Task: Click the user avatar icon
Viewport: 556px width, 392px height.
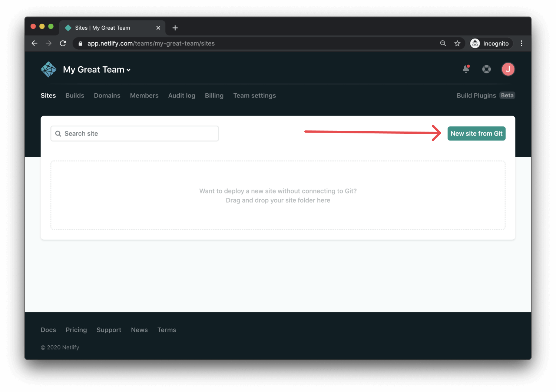Action: tap(508, 69)
